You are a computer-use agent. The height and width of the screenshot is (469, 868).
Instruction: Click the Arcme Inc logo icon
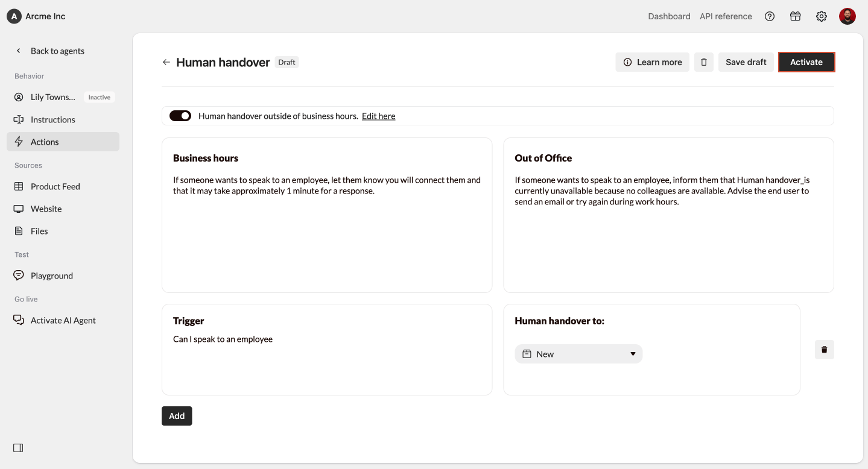14,16
